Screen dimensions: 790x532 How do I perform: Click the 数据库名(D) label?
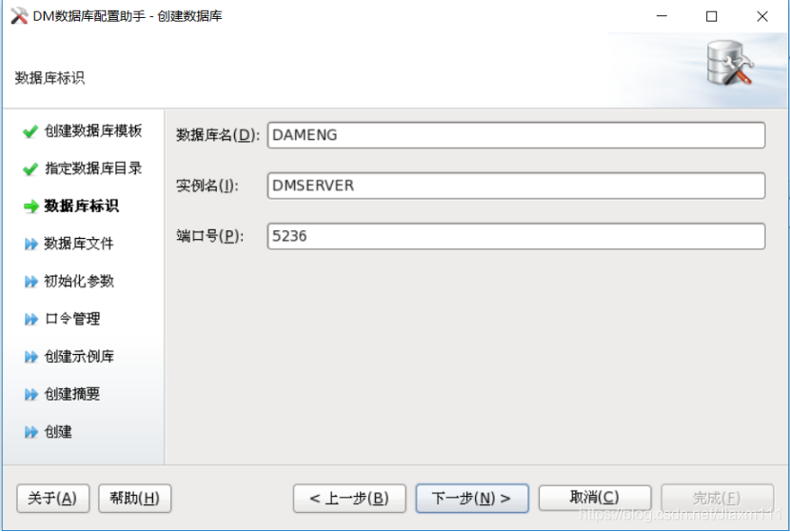[x=218, y=135]
